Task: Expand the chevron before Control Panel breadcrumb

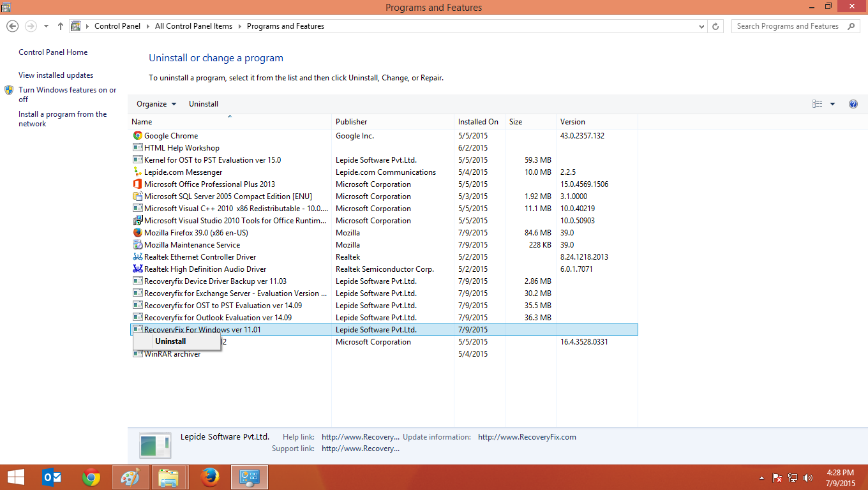Action: (88, 26)
